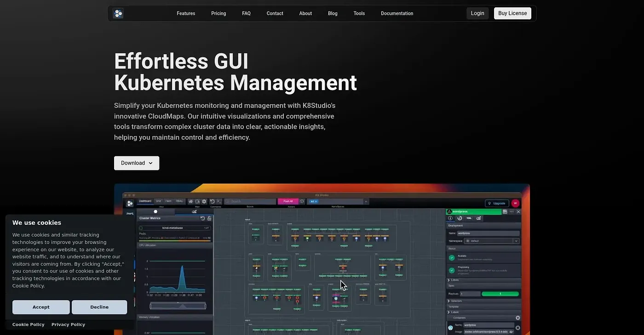Open the home view icon in the app preview

click(190, 201)
